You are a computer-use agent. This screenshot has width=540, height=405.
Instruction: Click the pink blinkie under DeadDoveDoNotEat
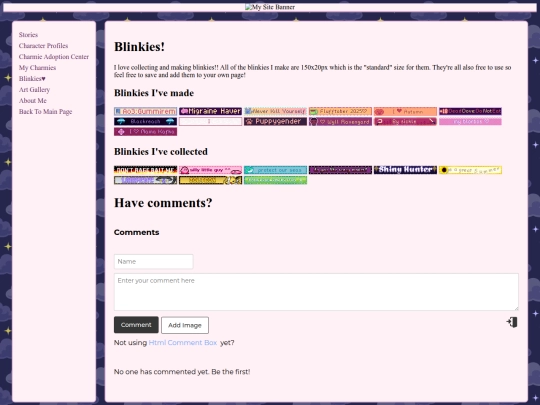(470, 122)
